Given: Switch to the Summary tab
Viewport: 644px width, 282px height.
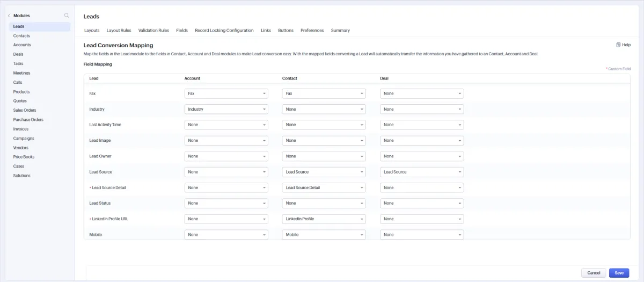Looking at the screenshot, I should pos(340,31).
